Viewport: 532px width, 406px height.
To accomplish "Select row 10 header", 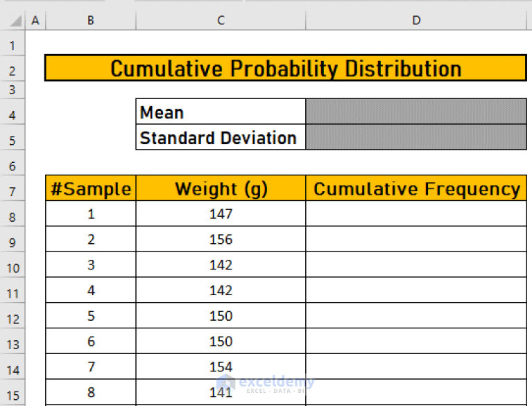I will click(12, 265).
